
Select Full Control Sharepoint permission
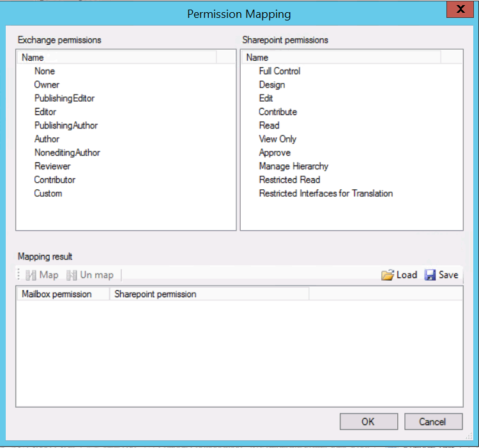[280, 71]
